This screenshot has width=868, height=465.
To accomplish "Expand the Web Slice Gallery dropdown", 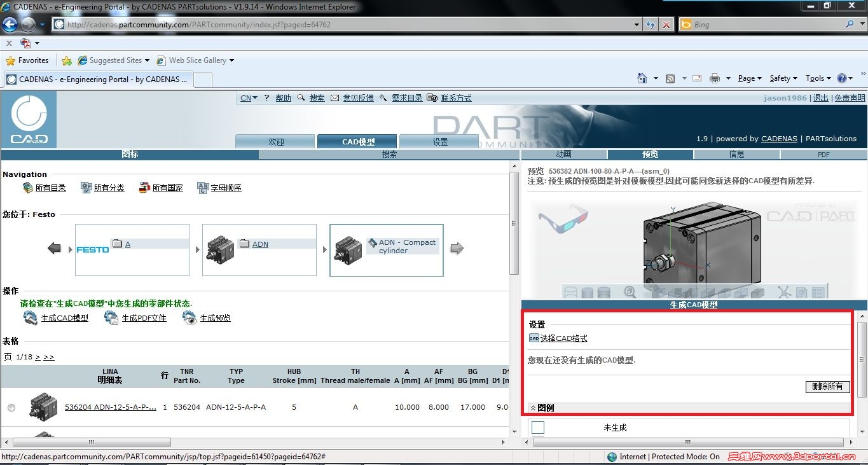I will click(231, 60).
